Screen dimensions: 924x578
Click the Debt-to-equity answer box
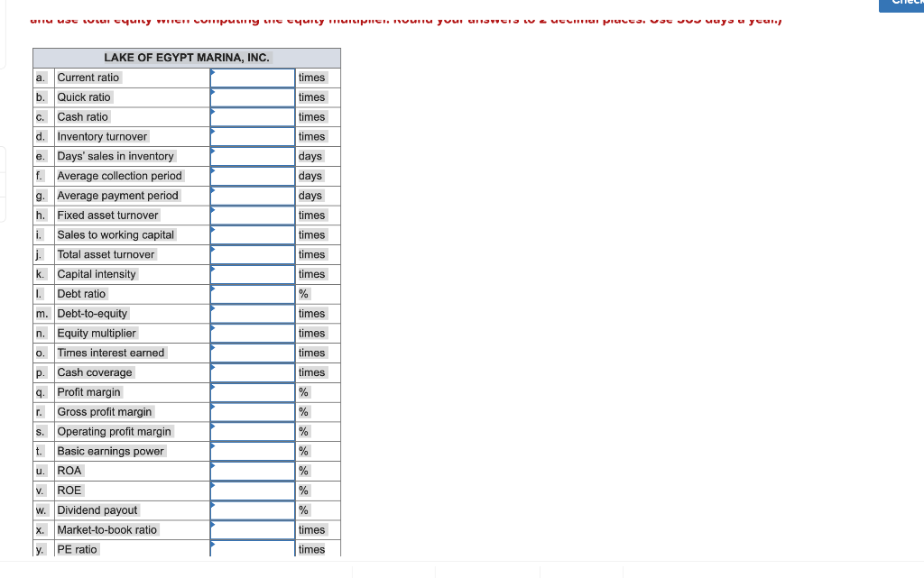click(253, 313)
